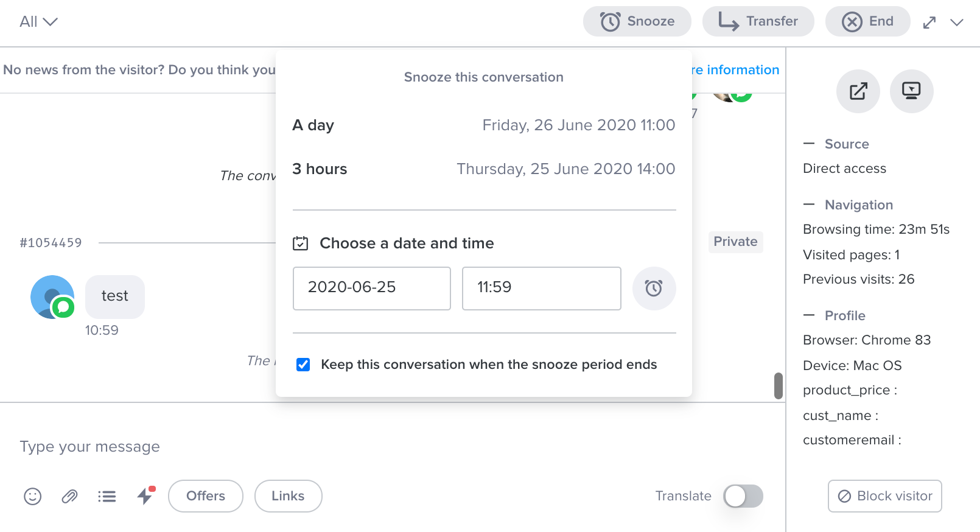This screenshot has height=532, width=980.
Task: Select the A day snooze option
Action: click(x=483, y=125)
